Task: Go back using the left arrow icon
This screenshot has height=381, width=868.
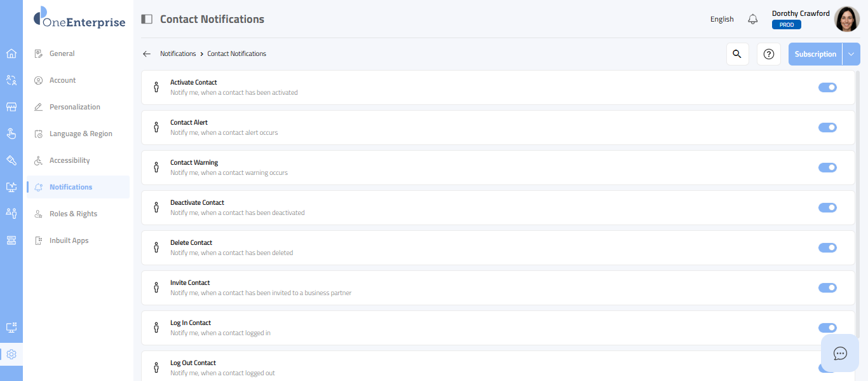Action: [x=147, y=54]
